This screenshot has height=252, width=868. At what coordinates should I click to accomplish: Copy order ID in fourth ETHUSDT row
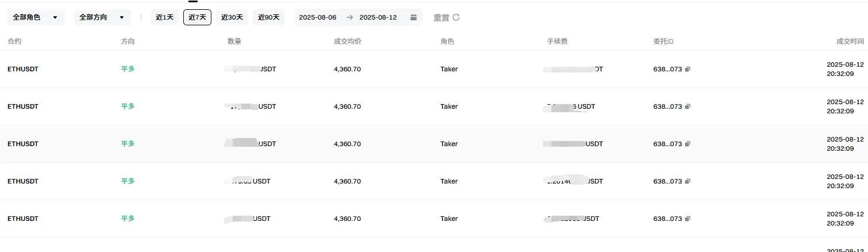point(688,181)
